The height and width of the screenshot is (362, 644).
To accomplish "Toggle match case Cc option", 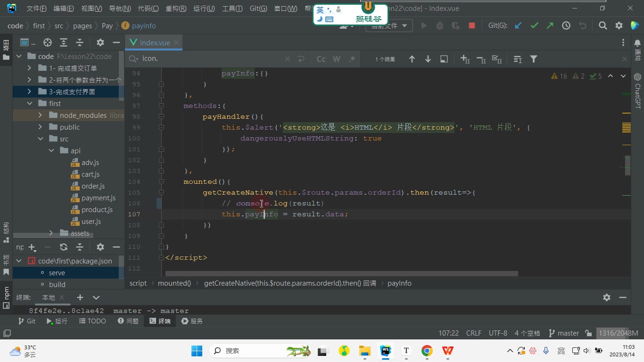I will pyautogui.click(x=321, y=59).
